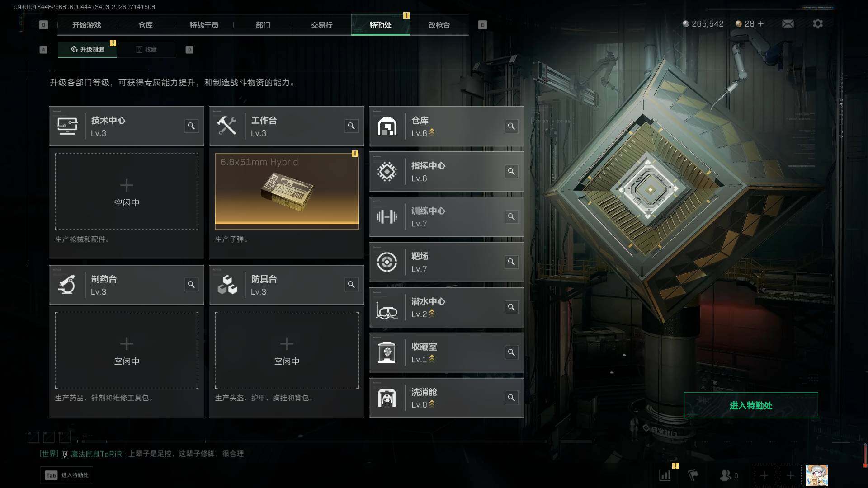Open the 潜水中心 Lv.2 department entry
Screen dimensions: 868x488
(447, 307)
